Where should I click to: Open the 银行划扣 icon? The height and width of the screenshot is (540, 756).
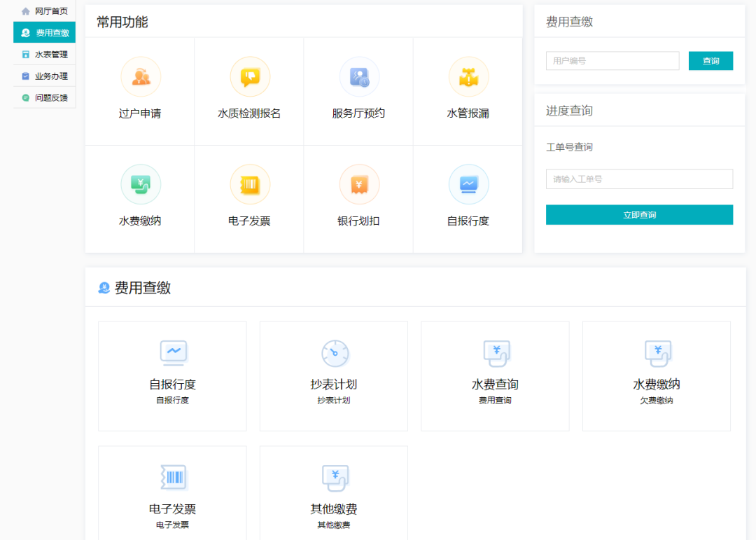(x=359, y=184)
